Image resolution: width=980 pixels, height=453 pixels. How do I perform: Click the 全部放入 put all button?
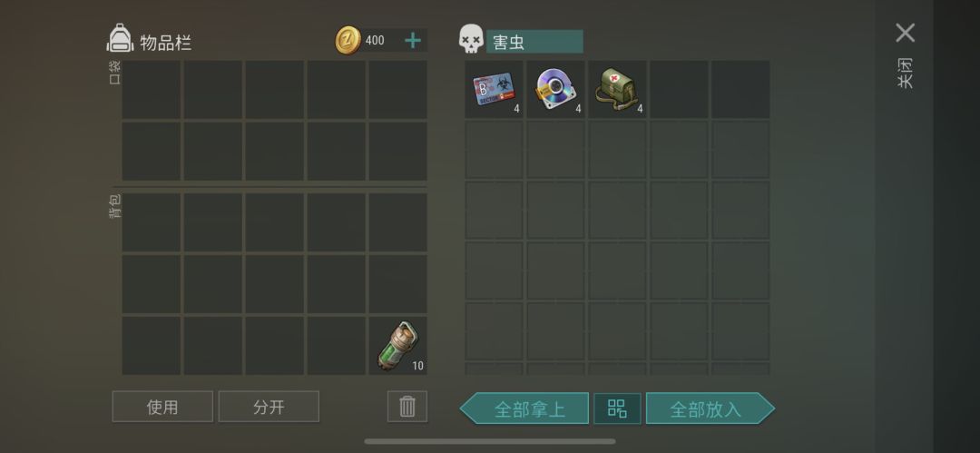[710, 409]
